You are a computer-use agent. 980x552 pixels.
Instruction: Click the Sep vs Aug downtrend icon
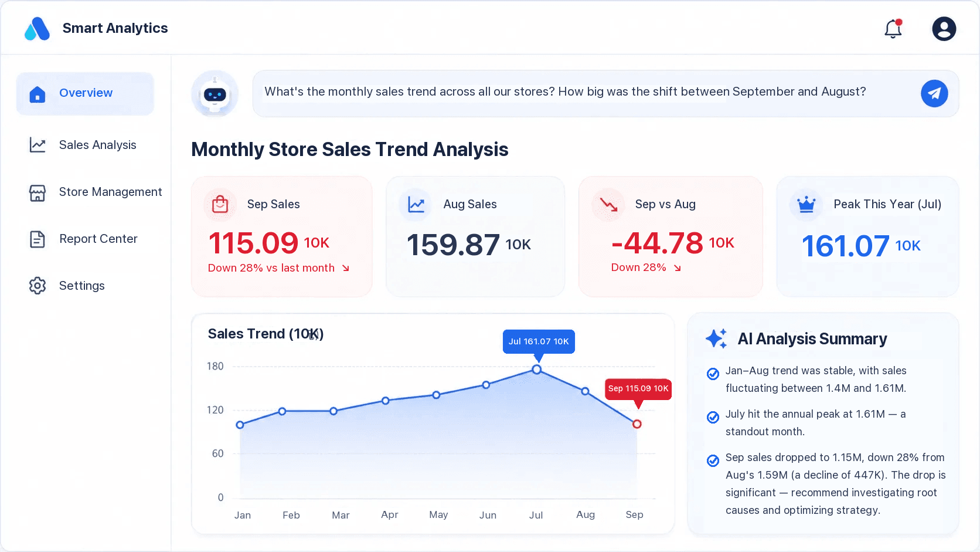(608, 204)
